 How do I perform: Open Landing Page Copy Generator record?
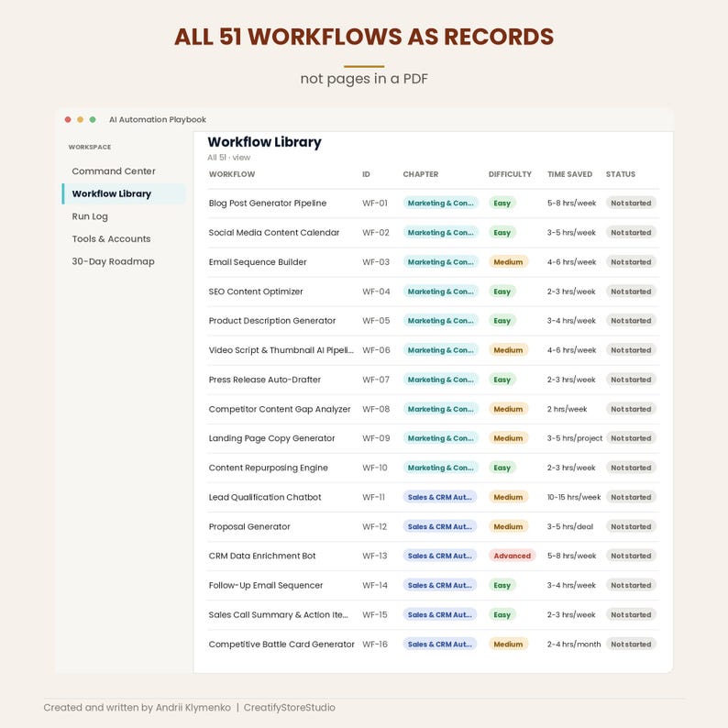pos(271,438)
